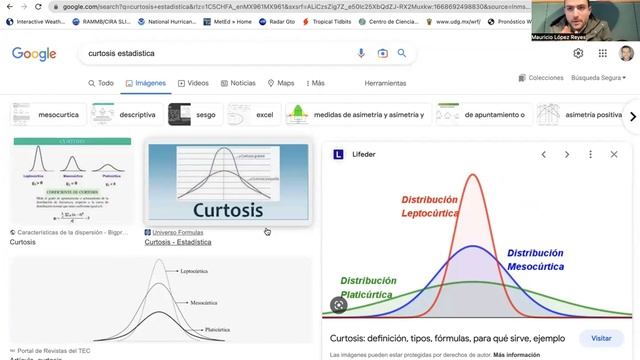The image size is (640, 360).
Task: Open MetEd Home bookmark
Action: (227, 22)
